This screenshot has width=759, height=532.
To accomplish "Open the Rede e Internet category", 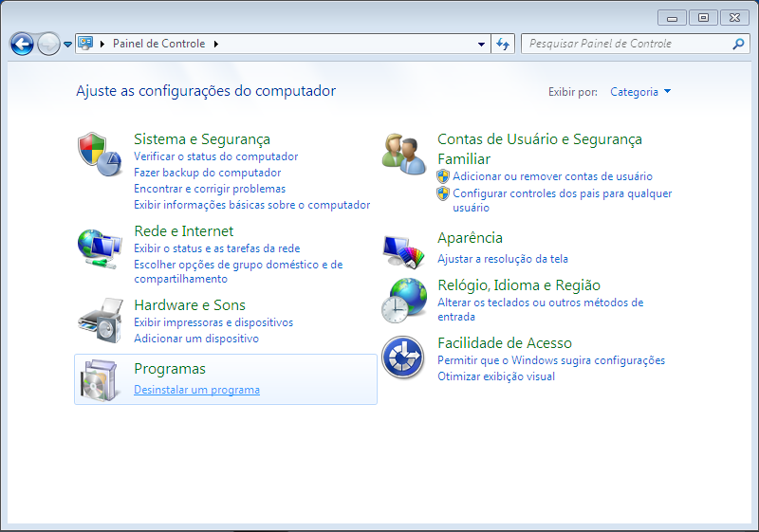I will 183,231.
